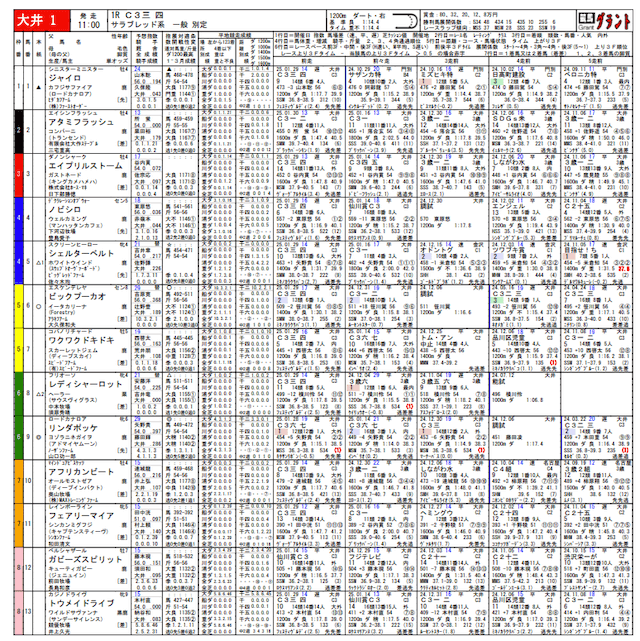Click 仙川賞C3 race in ノビシロ's 前々走
640x641 pixels.
(x=365, y=206)
